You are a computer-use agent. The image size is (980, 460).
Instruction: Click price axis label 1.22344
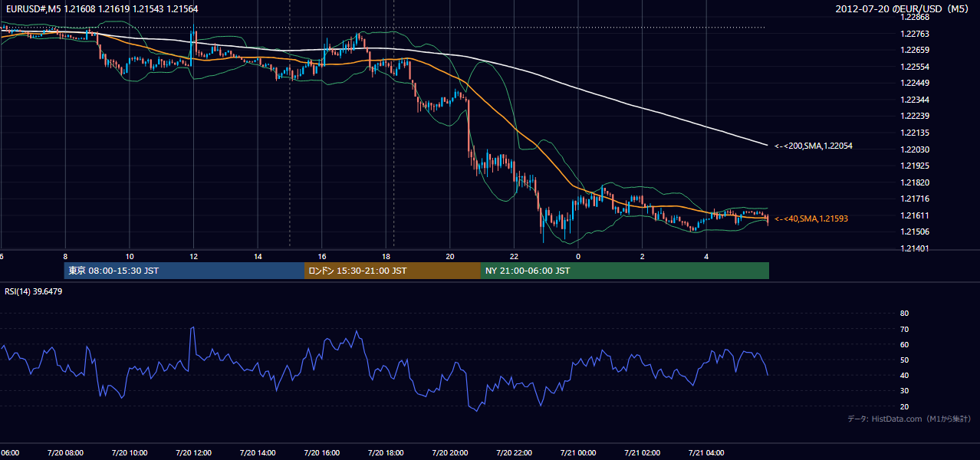pyautogui.click(x=915, y=100)
